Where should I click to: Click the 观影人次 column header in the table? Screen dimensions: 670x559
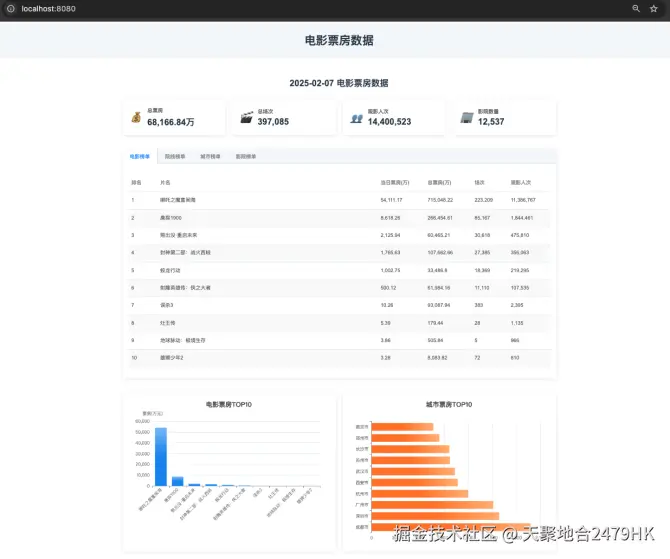[x=521, y=182]
